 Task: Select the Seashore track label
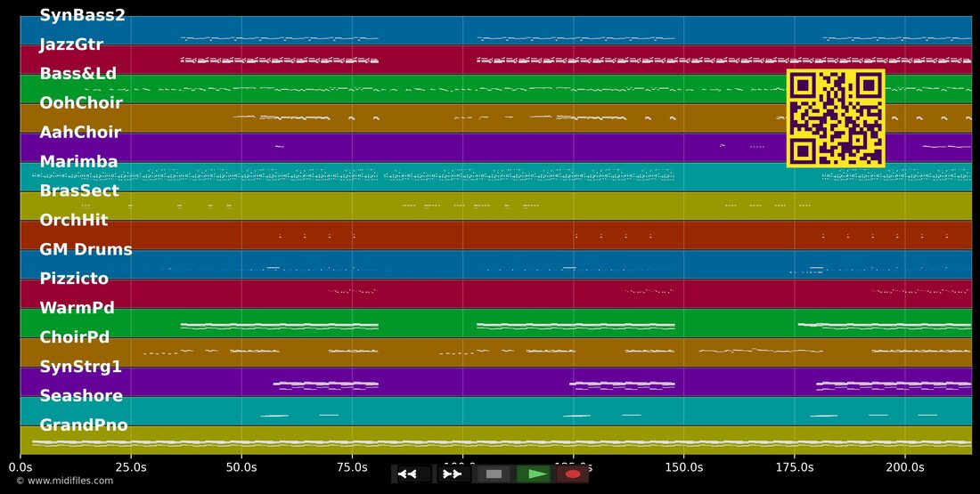81,396
